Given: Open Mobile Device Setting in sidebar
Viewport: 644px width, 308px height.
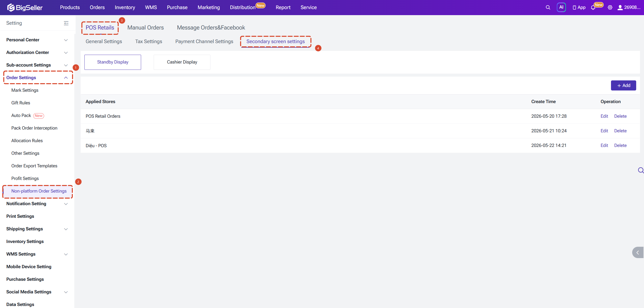Looking at the screenshot, I should (x=29, y=267).
